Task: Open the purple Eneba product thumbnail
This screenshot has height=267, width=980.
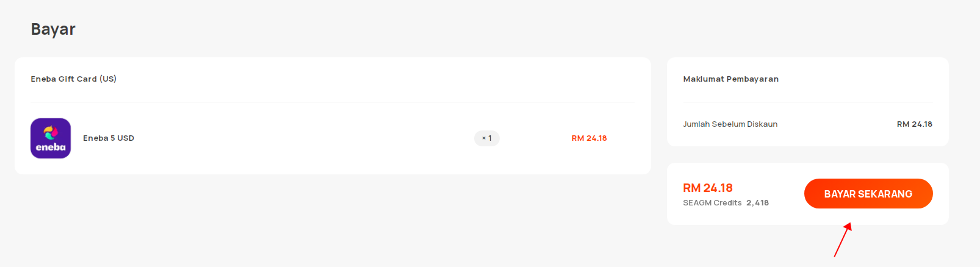Action: pyautogui.click(x=51, y=138)
